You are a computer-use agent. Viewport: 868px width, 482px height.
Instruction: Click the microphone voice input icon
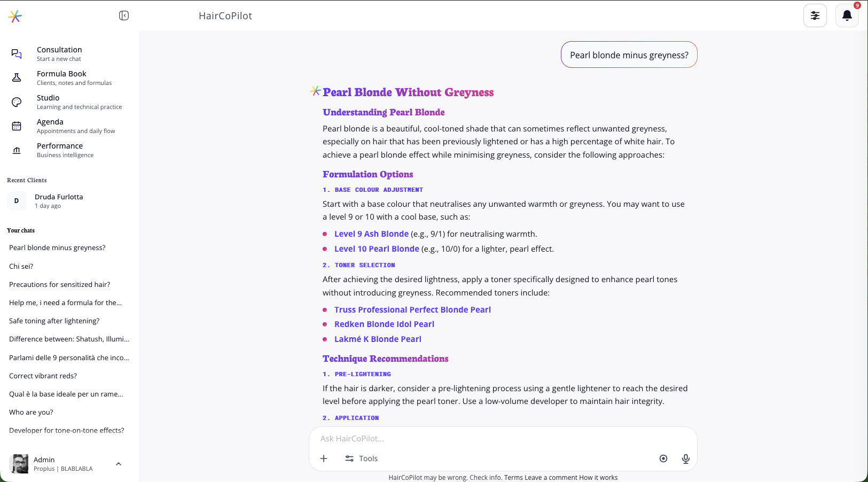point(686,458)
